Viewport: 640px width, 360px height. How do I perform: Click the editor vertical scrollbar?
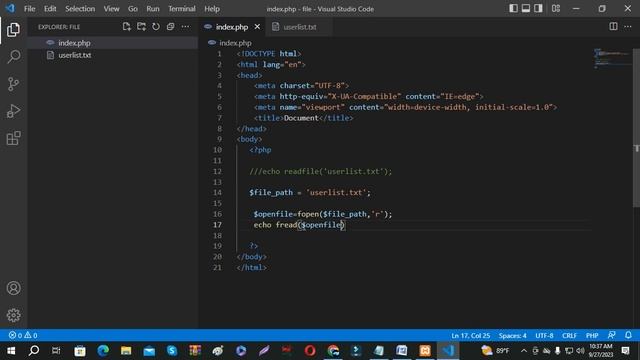[x=636, y=127]
